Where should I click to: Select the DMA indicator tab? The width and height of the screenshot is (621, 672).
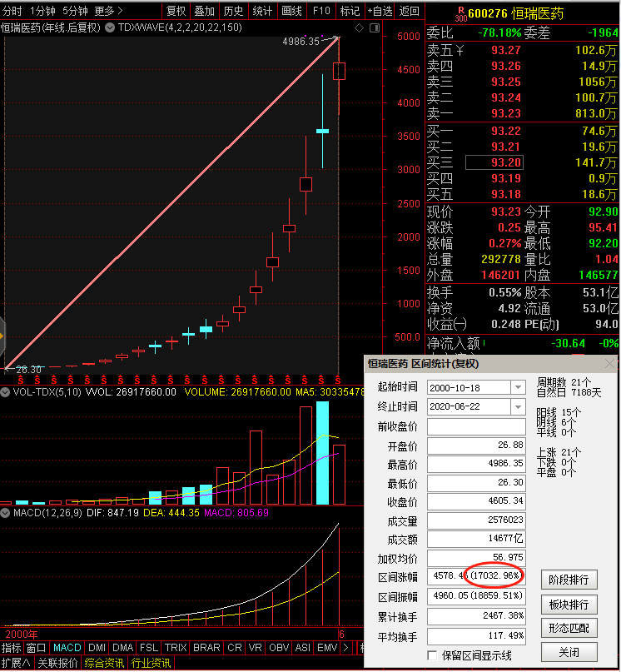[123, 648]
